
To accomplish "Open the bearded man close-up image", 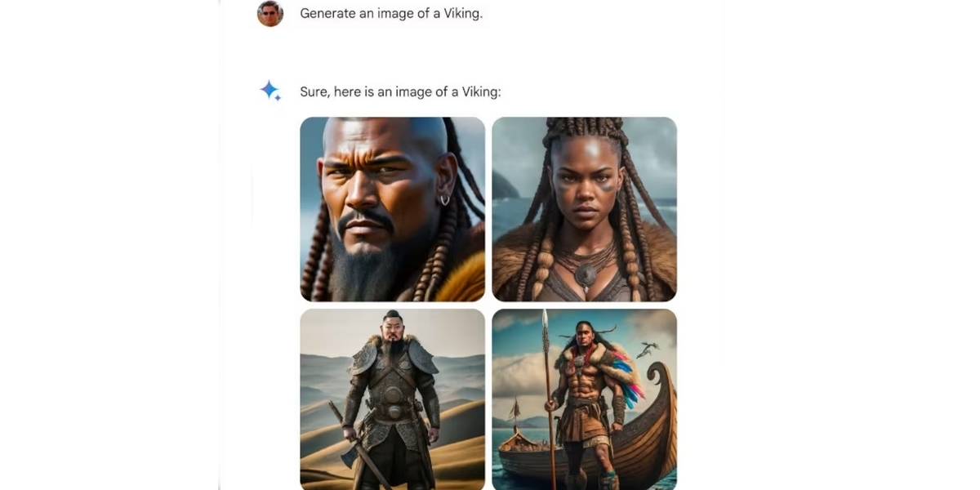I will coord(393,209).
